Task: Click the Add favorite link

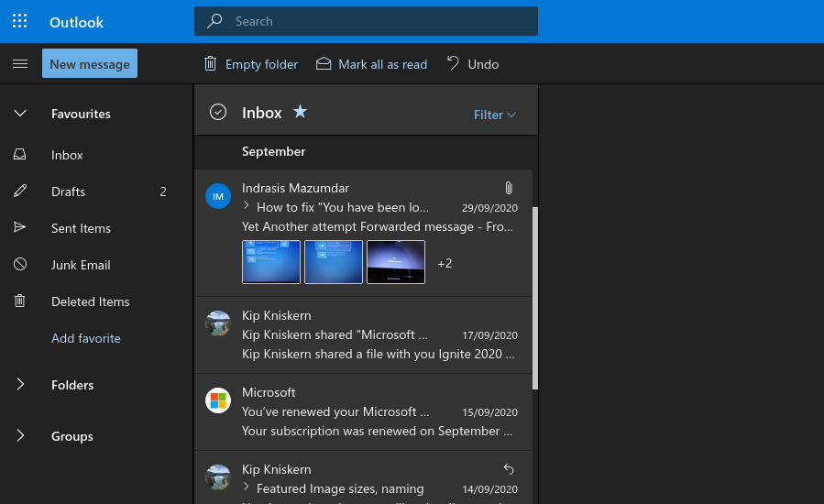Action: coord(85,338)
